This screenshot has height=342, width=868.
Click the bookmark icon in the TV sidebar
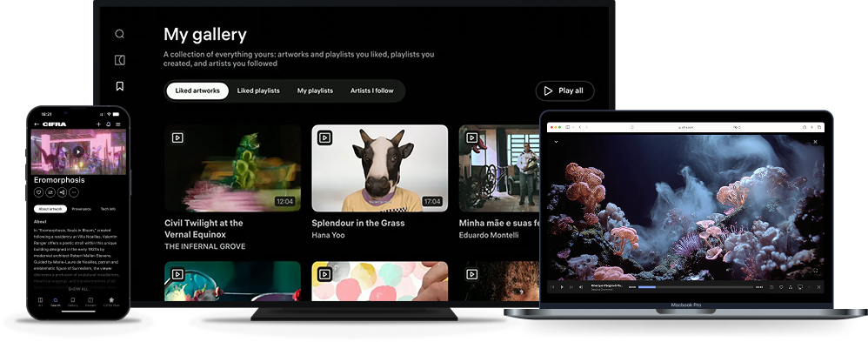[119, 86]
